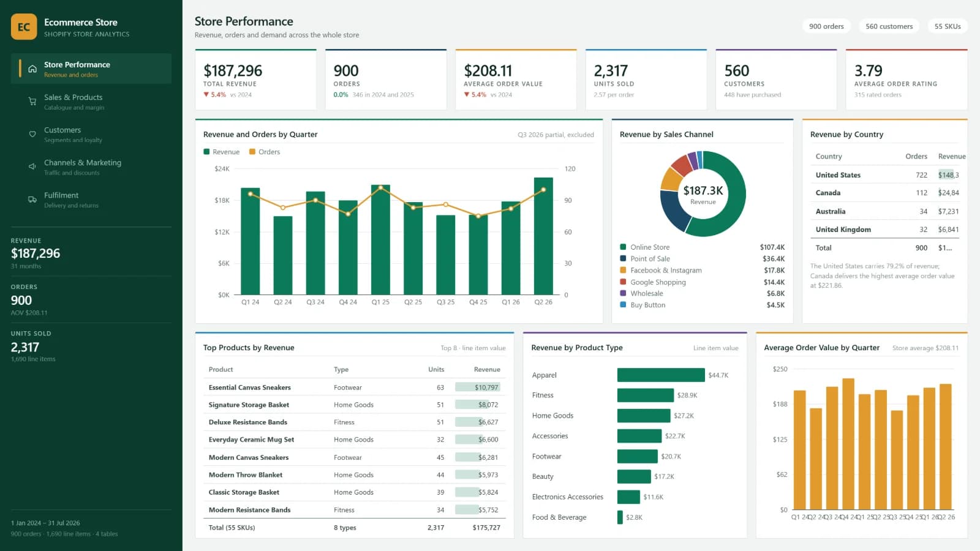Viewport: 980px width, 551px height.
Task: Click the Store average $208.11 label
Action: (x=925, y=348)
